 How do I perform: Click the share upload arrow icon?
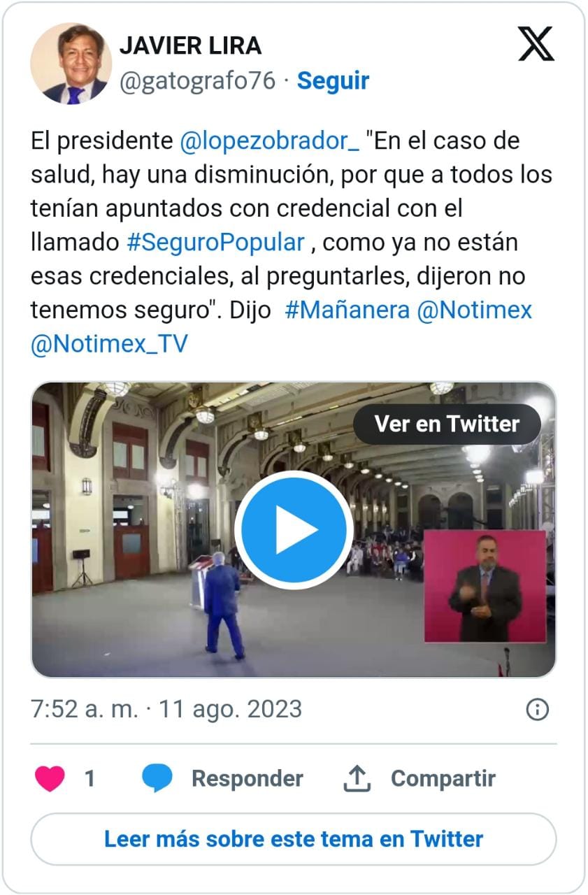[357, 778]
